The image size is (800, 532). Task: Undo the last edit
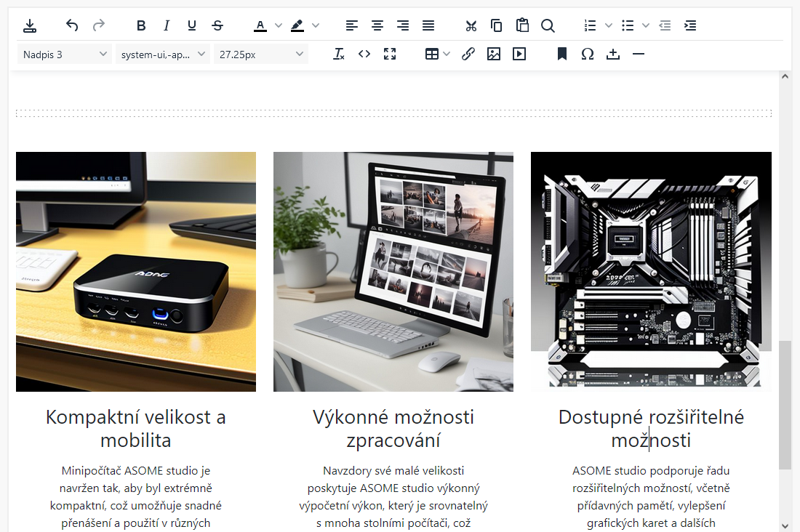(x=72, y=26)
